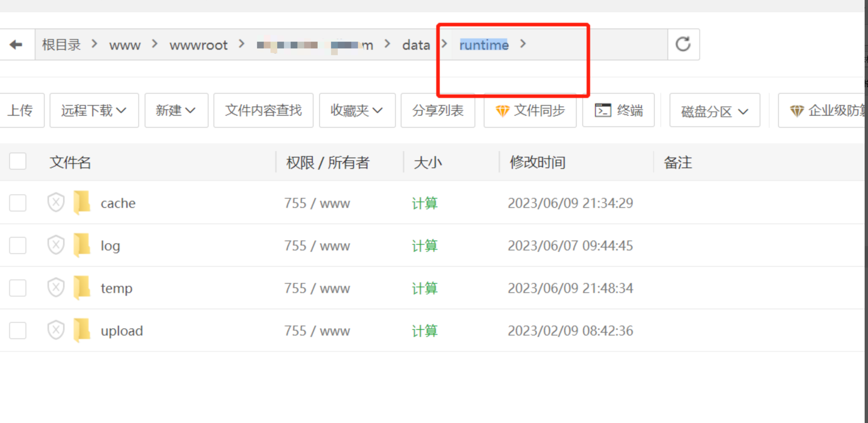Image resolution: width=868 pixels, height=423 pixels.
Task: Sort by 修改时间 column header
Action: pos(537,162)
